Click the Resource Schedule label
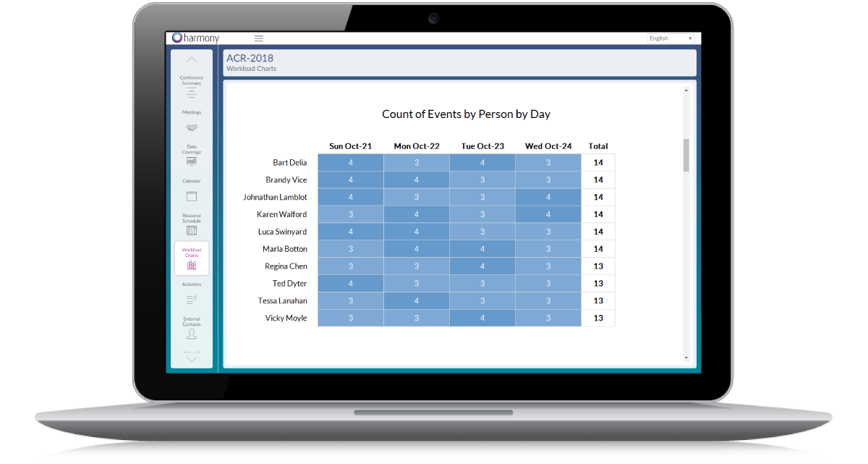 (x=192, y=218)
